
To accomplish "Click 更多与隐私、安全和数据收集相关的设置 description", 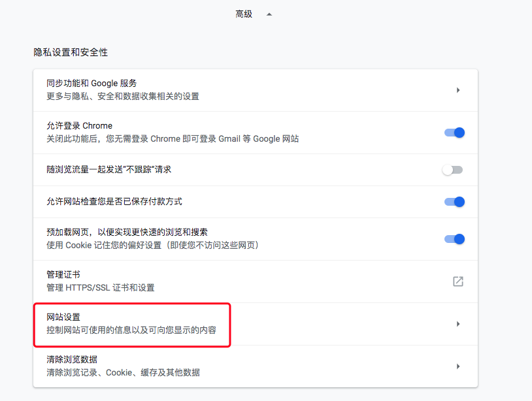I will [x=123, y=97].
